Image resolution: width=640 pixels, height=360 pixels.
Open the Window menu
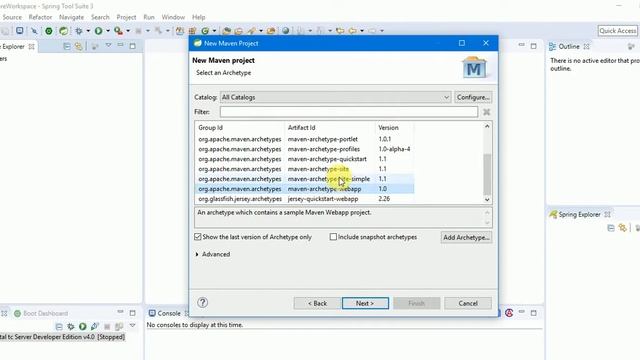coord(173,17)
